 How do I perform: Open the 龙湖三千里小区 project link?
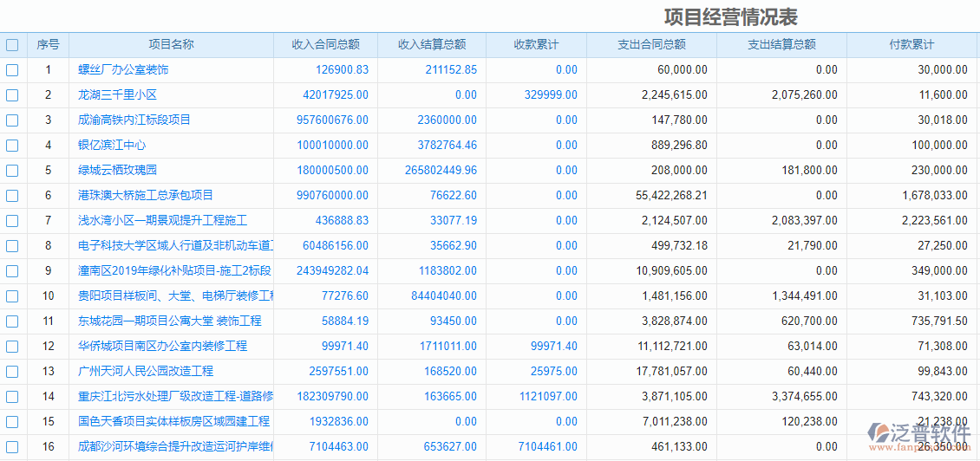[x=117, y=95]
